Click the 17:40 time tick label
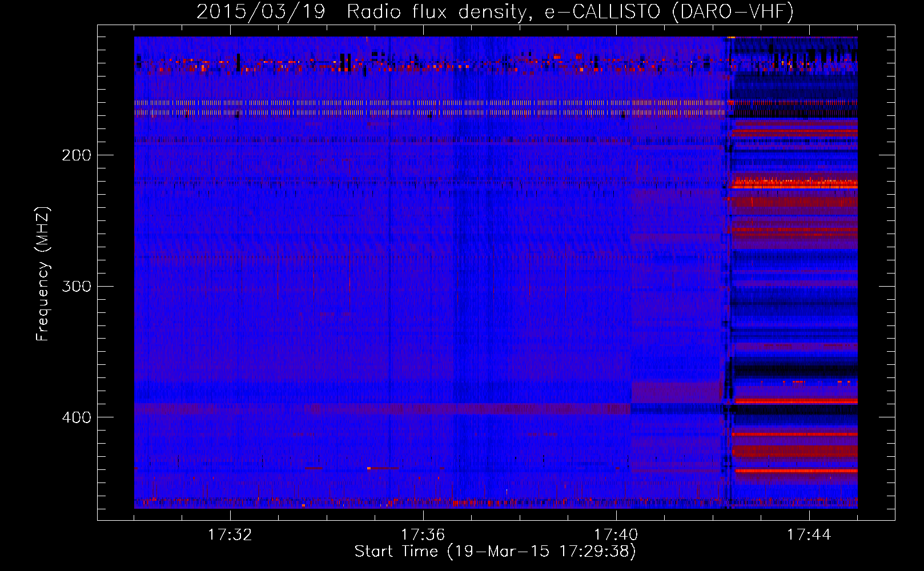The width and height of the screenshot is (924, 571). pos(616,535)
